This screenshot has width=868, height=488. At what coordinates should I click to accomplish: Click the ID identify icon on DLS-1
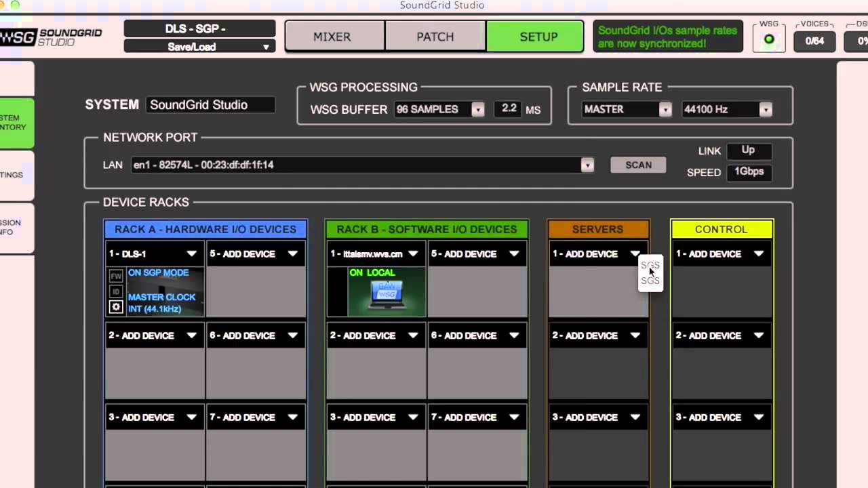116,291
